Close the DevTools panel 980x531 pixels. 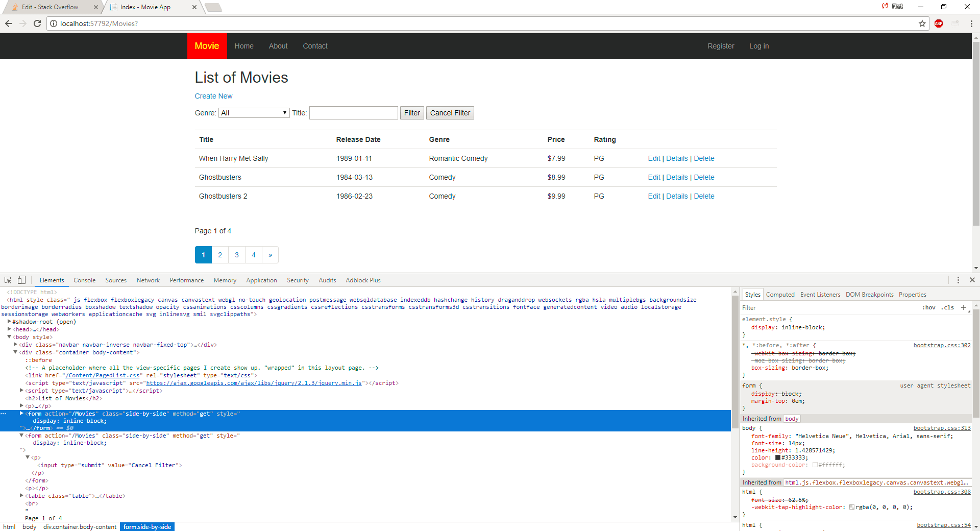point(972,280)
